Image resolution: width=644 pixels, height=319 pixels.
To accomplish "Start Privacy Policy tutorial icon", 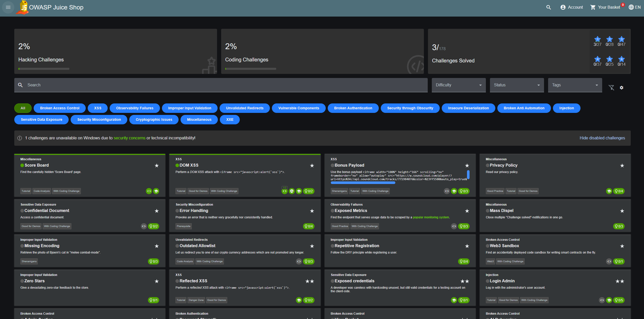I will (609, 191).
